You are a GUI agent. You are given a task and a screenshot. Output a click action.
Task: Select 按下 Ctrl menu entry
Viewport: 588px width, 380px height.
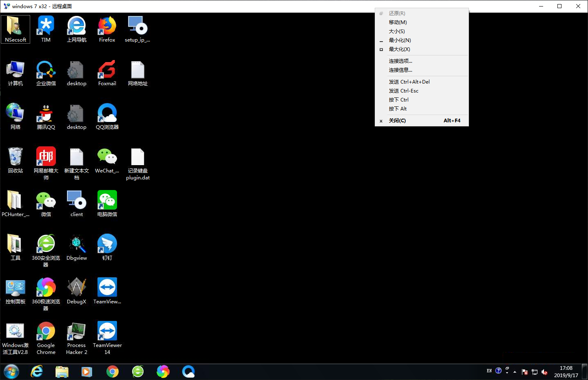click(422, 100)
